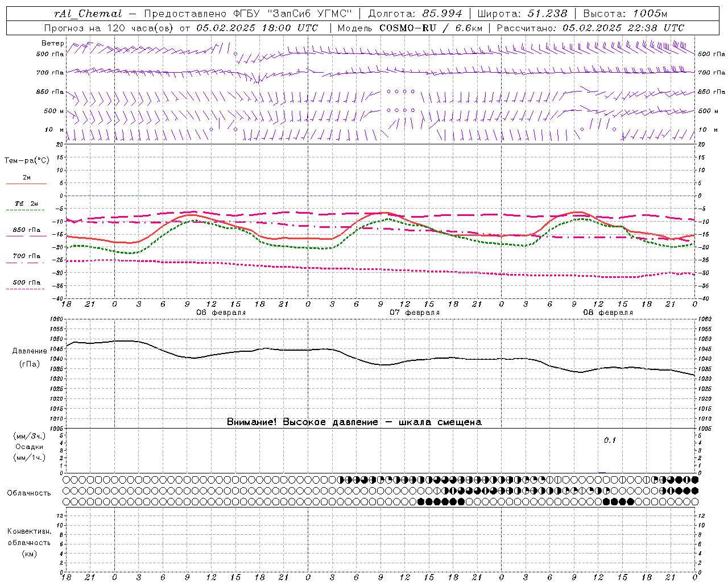The width and height of the screenshot is (728, 582).
Task: Click the 500 гПа dotted temperature legend line
Action: coord(25,289)
